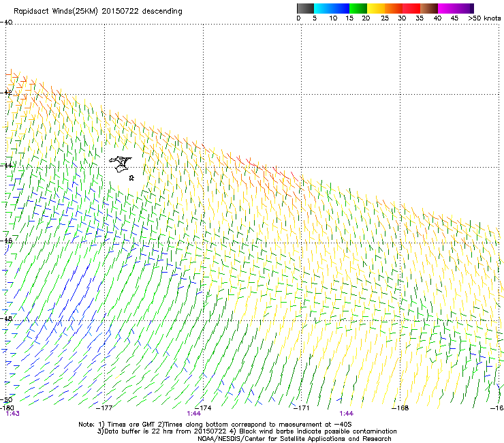The height and width of the screenshot is (443, 504).
Task: Click the NOAA/NESDIS Center for Satellite Applications credit
Action: (x=294, y=439)
